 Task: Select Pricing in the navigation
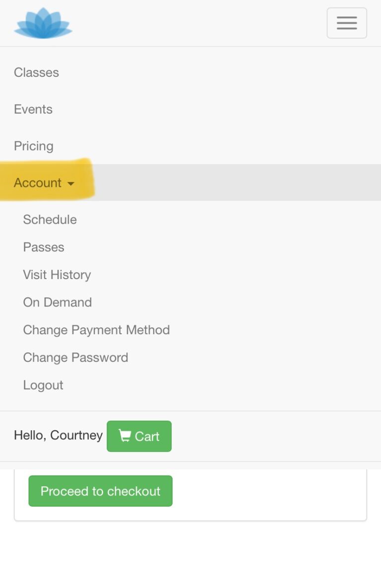34,146
